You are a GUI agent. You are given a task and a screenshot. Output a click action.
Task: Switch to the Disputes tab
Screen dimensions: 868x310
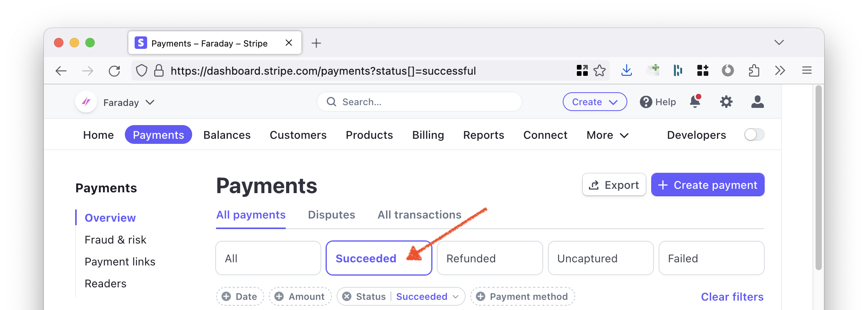[331, 215]
